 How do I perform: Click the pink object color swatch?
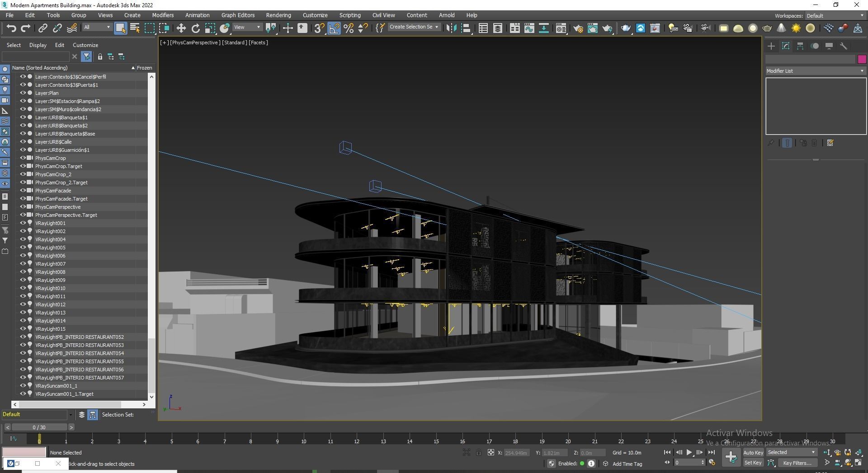click(x=862, y=59)
